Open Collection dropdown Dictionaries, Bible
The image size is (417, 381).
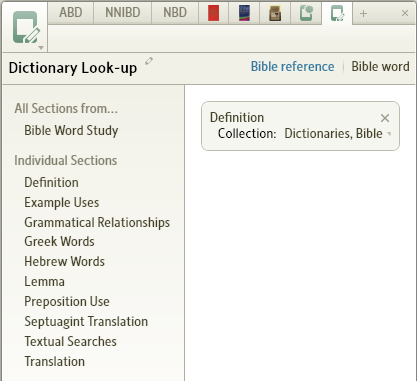pyautogui.click(x=337, y=133)
